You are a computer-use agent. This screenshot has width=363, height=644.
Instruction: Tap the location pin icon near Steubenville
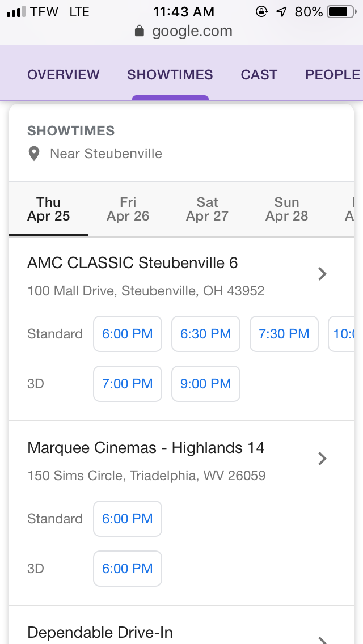coord(34,154)
